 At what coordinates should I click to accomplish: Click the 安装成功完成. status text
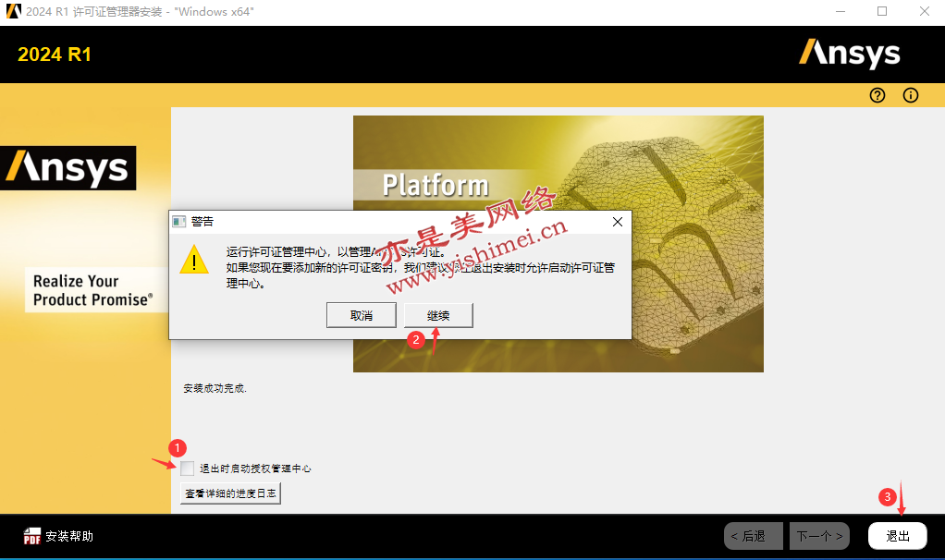pyautogui.click(x=215, y=388)
